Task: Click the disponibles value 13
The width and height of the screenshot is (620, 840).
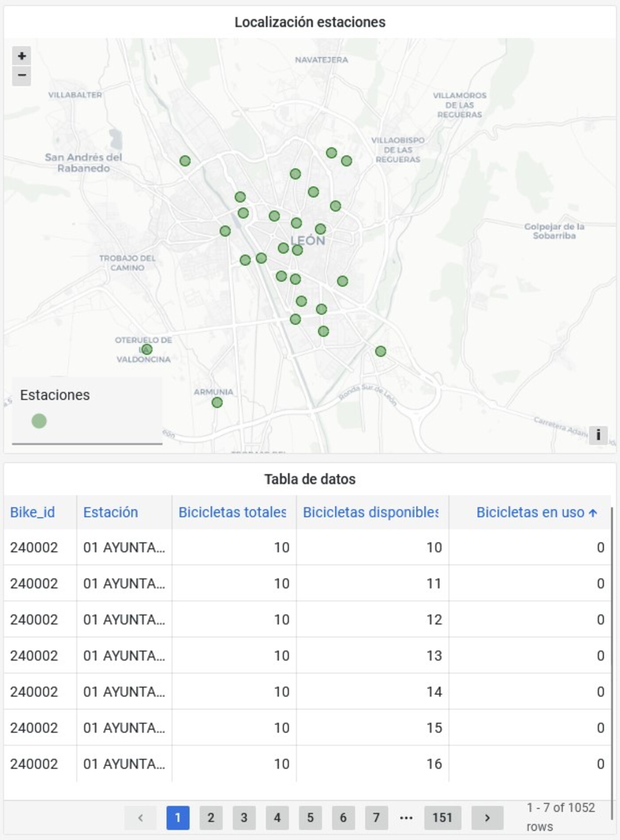Action: point(434,656)
